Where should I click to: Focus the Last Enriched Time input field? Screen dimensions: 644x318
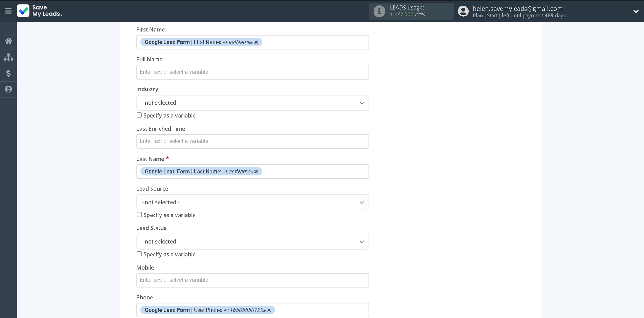[252, 141]
